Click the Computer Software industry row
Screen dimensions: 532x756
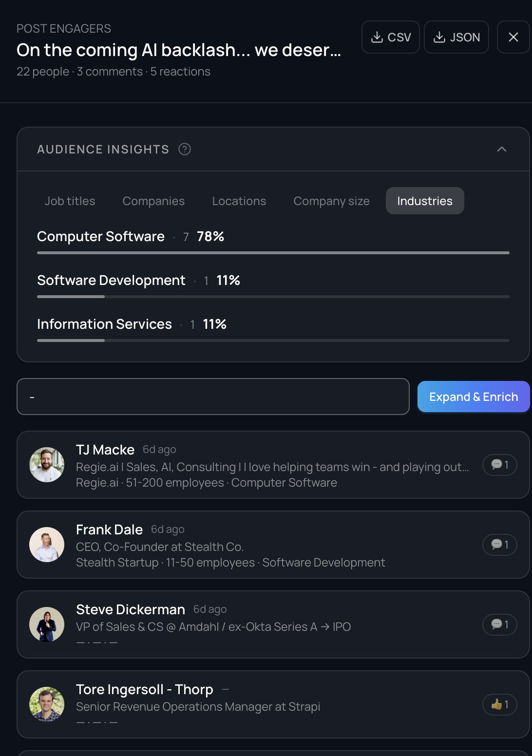273,242
